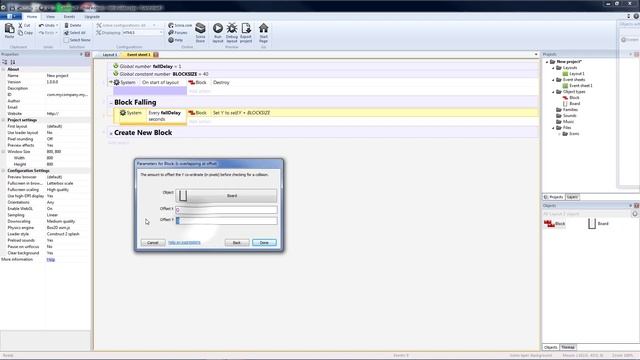640x360 pixels.
Task: Click the Board object picker button in dialog
Action: tap(226, 196)
